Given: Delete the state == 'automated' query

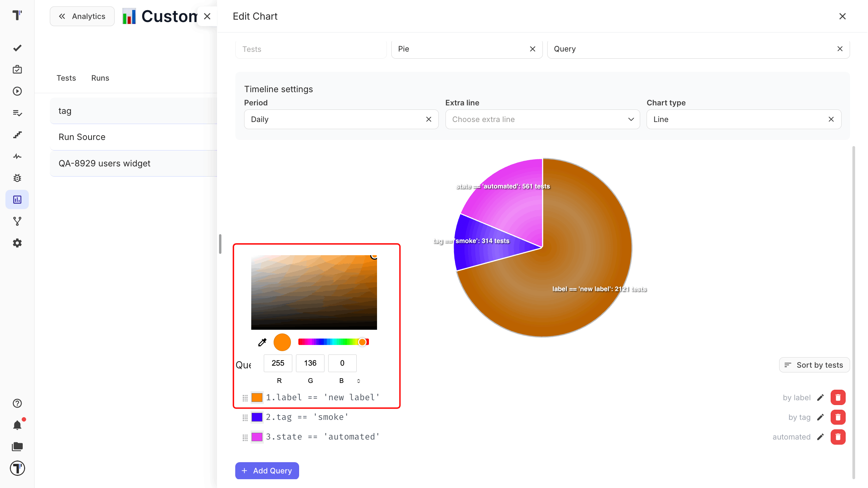Looking at the screenshot, I should coord(838,437).
